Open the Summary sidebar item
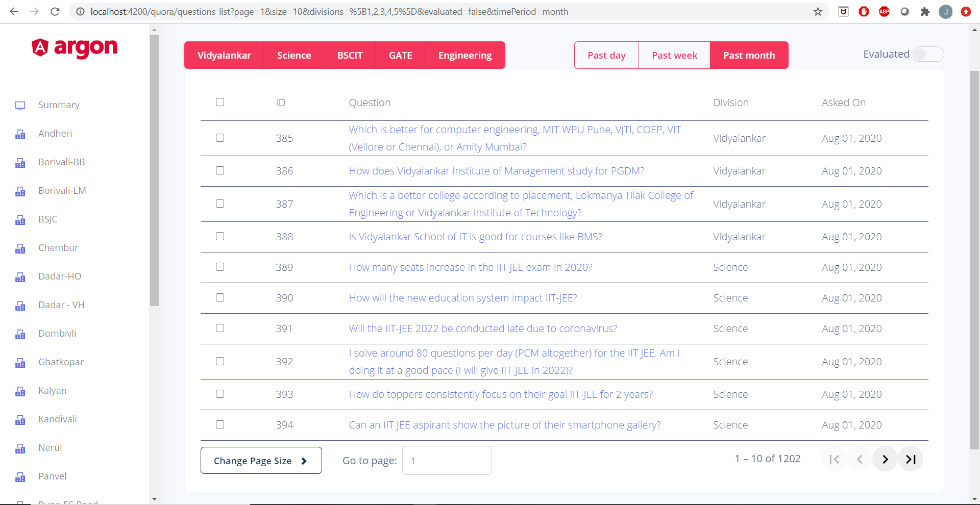 (x=59, y=105)
